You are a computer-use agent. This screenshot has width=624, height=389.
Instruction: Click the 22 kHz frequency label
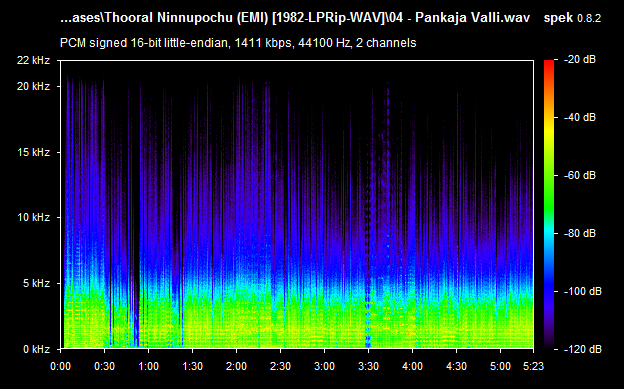coord(33,61)
